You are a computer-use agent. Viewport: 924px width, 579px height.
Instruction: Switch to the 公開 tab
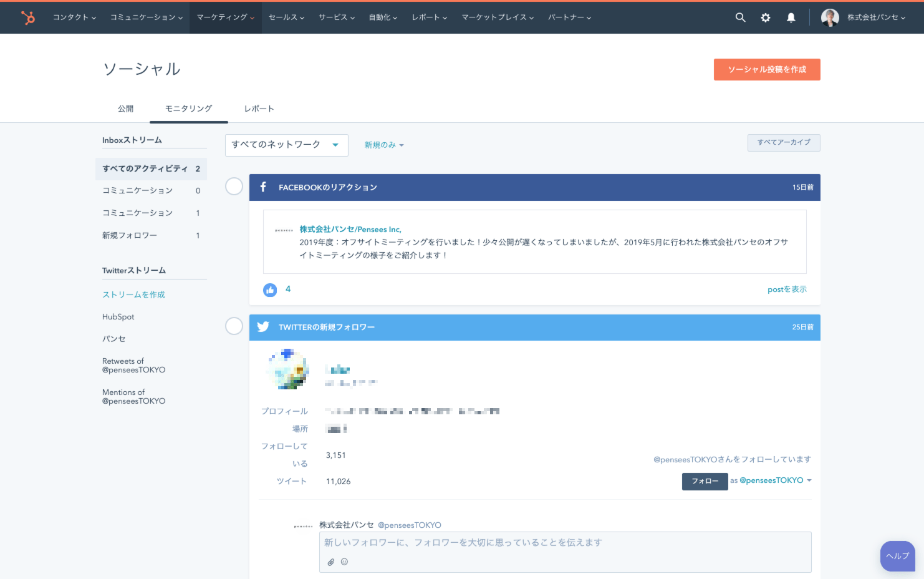[x=125, y=109]
